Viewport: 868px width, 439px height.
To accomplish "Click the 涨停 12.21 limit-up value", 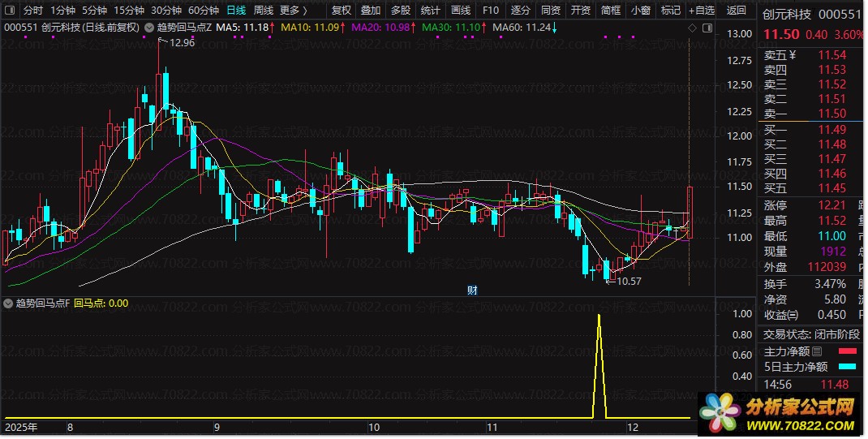I will 832,205.
